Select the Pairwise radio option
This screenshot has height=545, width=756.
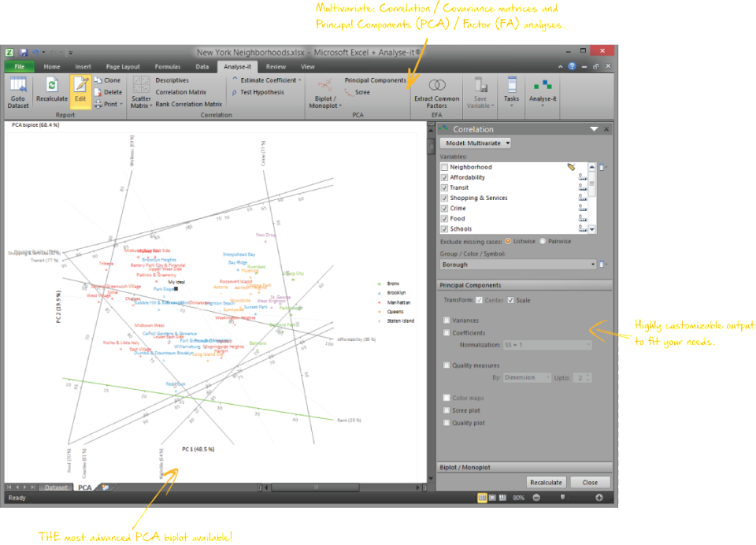coord(543,241)
